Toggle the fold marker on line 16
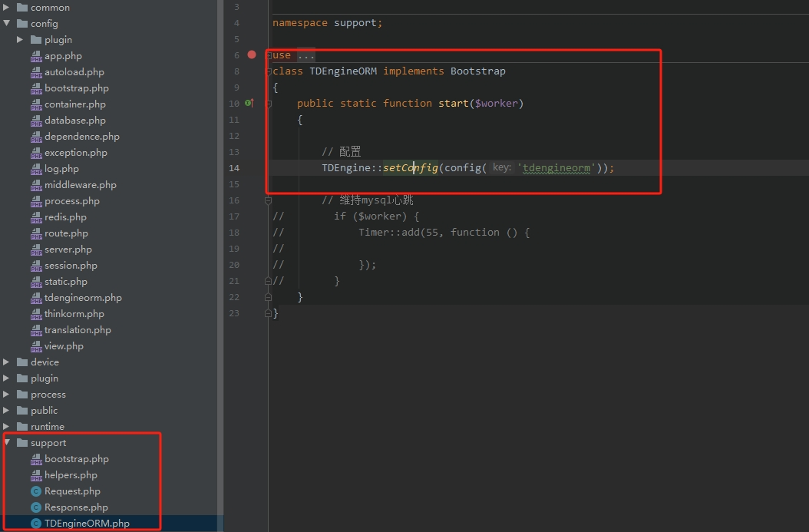This screenshot has width=809, height=532. tap(269, 200)
